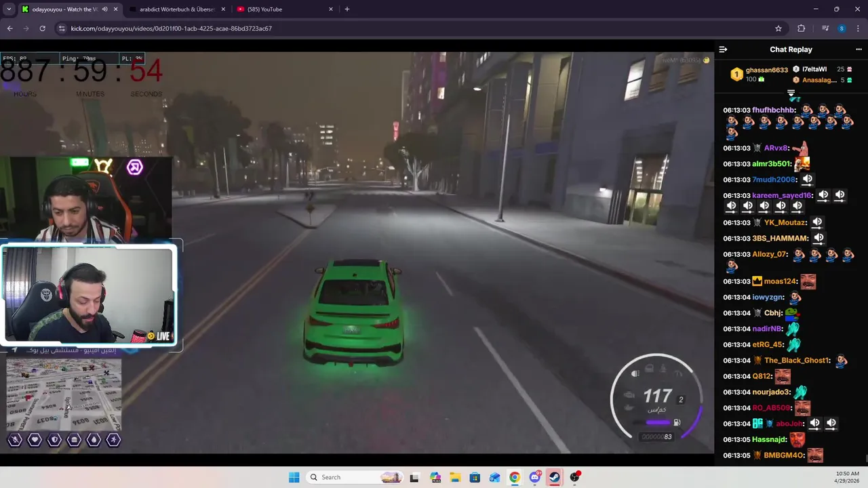Image resolution: width=868 pixels, height=488 pixels.
Task: Open the tab search dropdown
Action: point(9,9)
